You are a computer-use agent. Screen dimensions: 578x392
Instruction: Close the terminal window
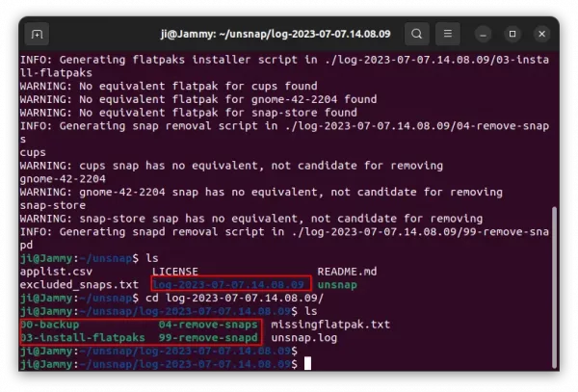[541, 35]
